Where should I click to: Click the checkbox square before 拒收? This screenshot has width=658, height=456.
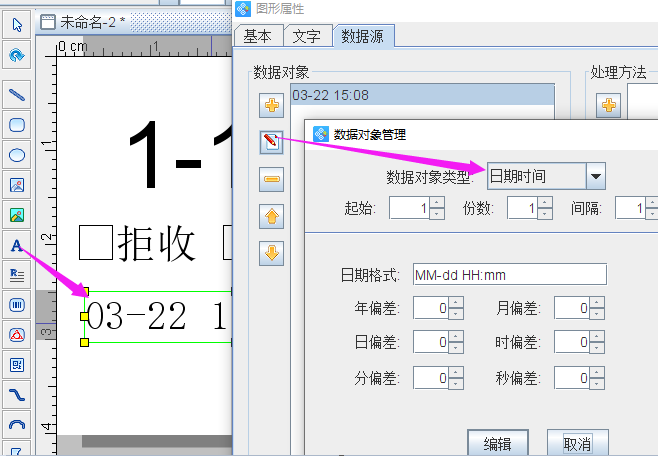(x=96, y=242)
